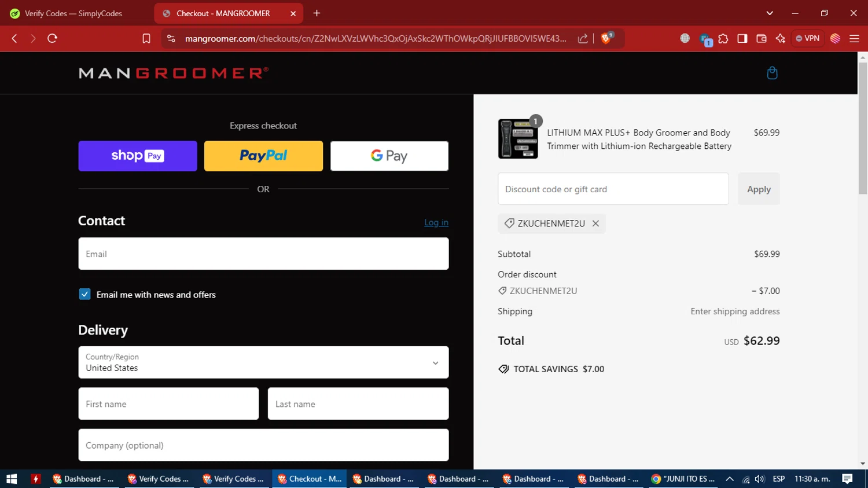868x488 pixels.
Task: Toggle the browser sidebar panel
Action: pos(742,38)
